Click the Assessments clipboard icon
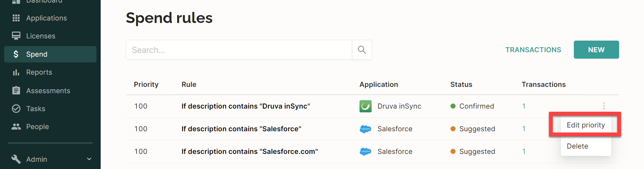 (x=16, y=91)
